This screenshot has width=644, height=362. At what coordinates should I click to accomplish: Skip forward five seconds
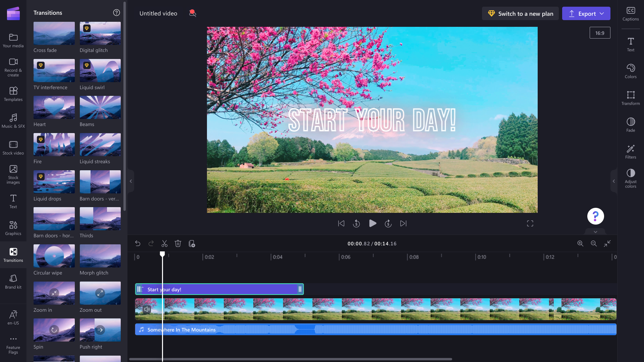point(388,224)
